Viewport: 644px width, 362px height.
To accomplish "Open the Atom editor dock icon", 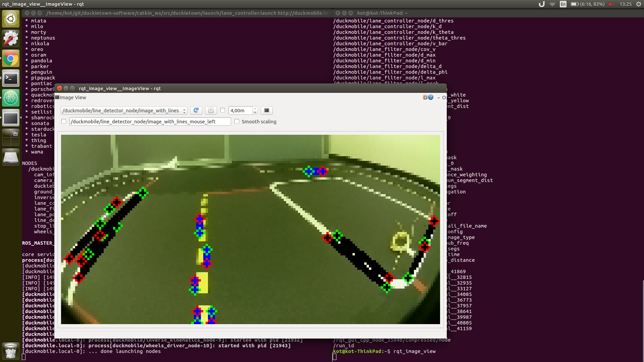I will click(x=11, y=98).
